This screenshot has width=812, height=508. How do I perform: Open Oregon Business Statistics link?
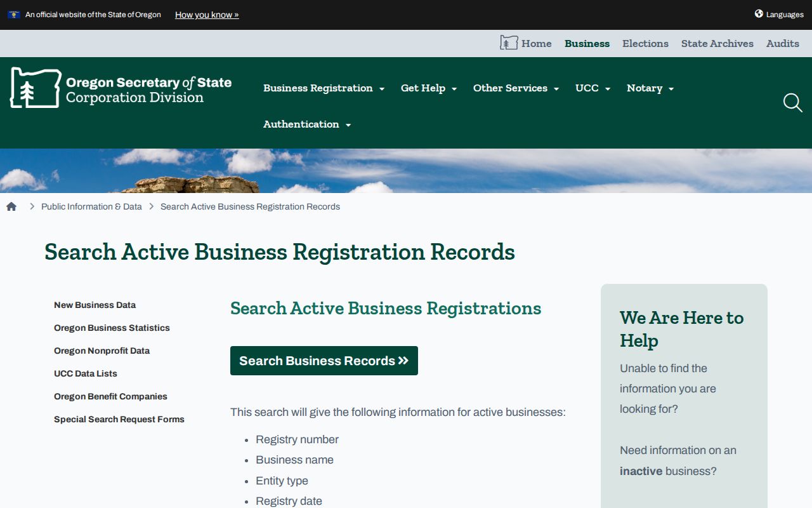pyautogui.click(x=112, y=328)
